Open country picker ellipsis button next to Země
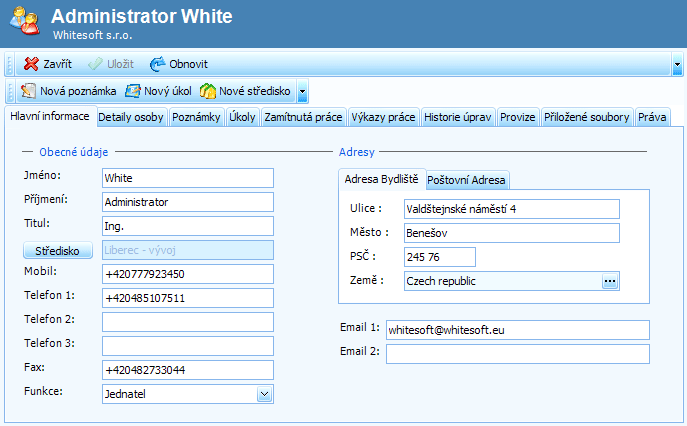The image size is (687, 426). (609, 281)
